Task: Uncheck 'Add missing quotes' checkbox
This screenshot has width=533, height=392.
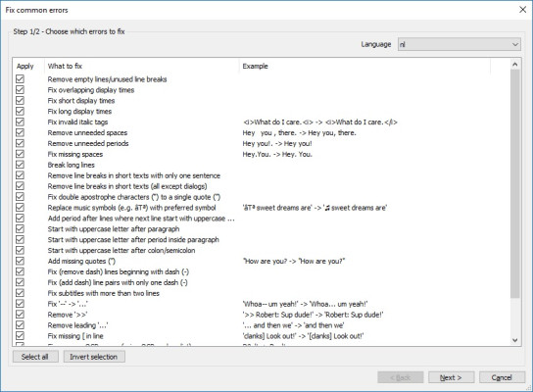Action: (20, 261)
